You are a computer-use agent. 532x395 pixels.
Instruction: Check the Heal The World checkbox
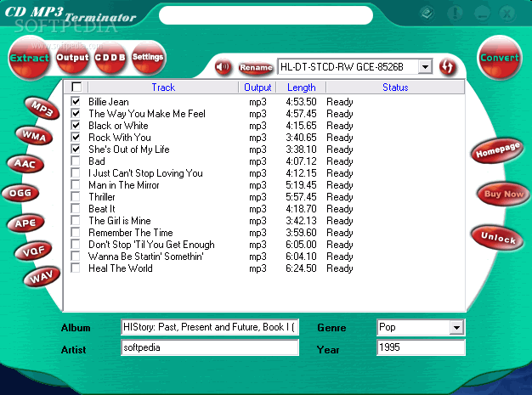coord(76,268)
